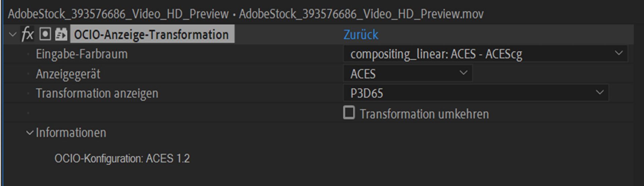
Task: Open the Anzeigegerät ACES dropdown
Action: [408, 74]
